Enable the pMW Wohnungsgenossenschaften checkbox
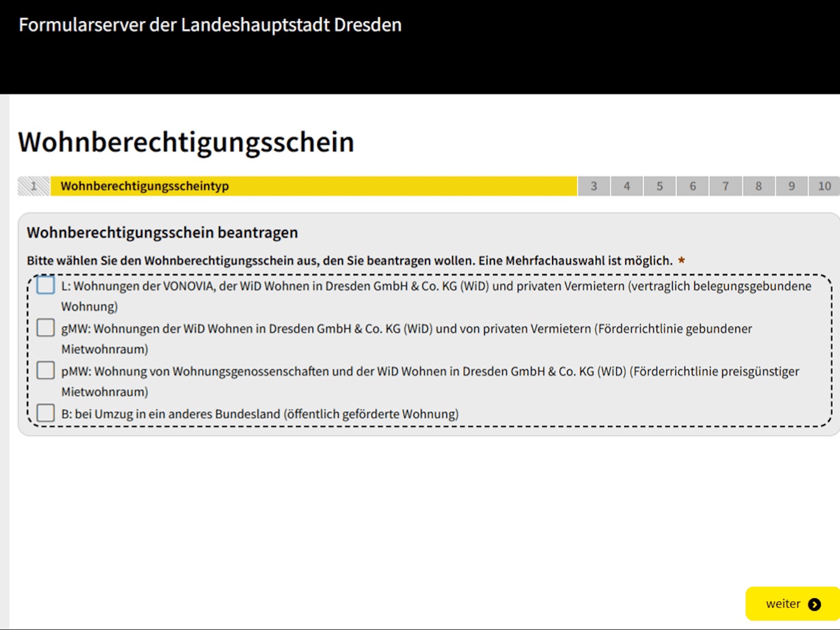Viewport: 840px width, 630px height. [46, 370]
